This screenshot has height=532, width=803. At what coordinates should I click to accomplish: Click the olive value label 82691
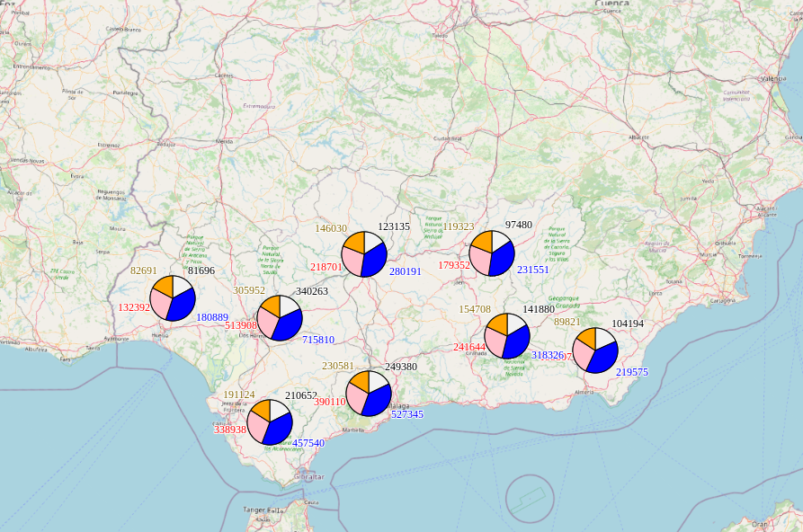tap(144, 270)
